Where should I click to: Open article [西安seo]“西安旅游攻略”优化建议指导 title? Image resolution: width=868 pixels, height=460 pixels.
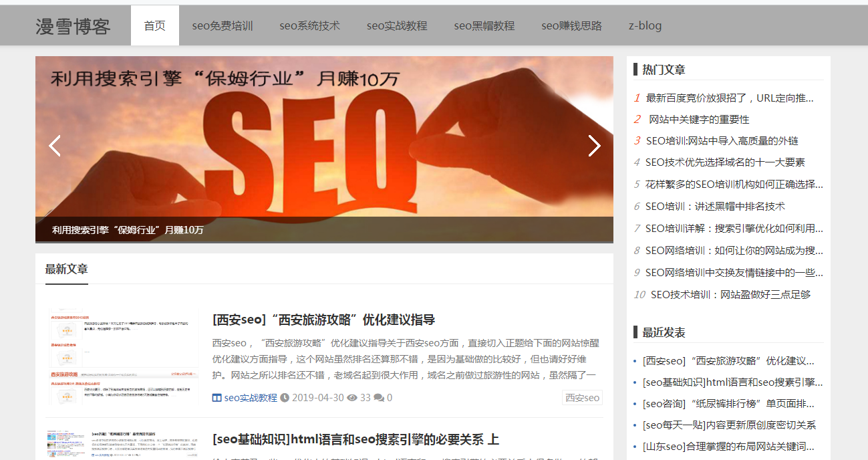click(324, 320)
